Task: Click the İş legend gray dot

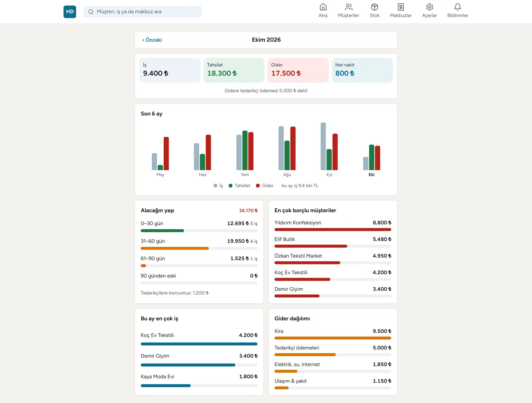Action: coord(215,186)
